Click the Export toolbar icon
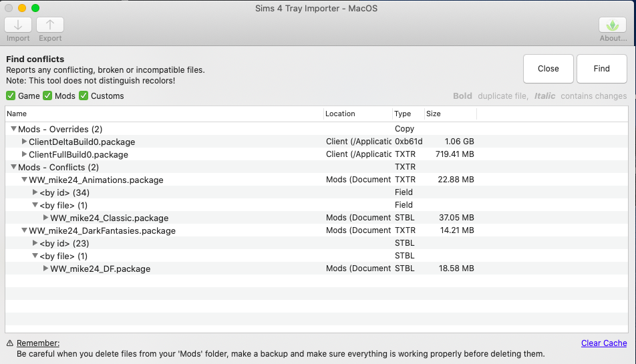This screenshot has height=364, width=636. pyautogui.click(x=50, y=25)
